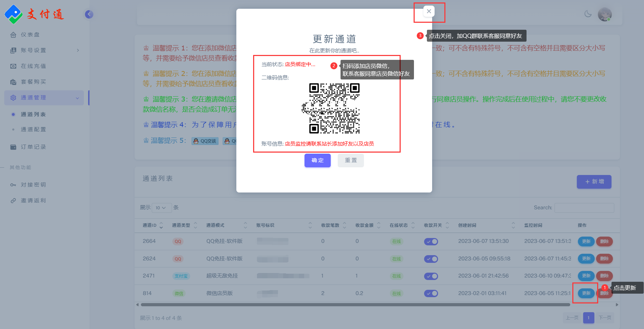Image resolution: width=644 pixels, height=329 pixels.
Task: Open the user avatar menu
Action: [x=604, y=14]
